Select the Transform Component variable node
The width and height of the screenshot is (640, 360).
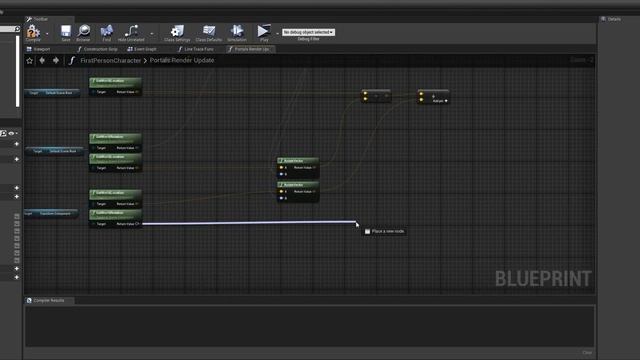pyautogui.click(x=51, y=213)
